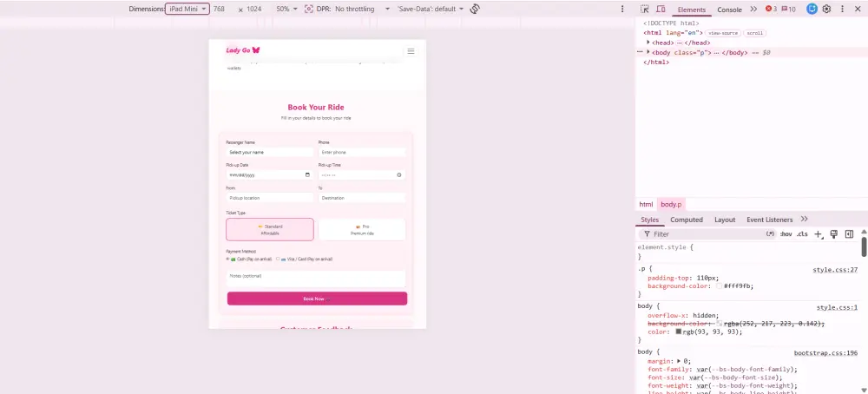Open DevTools settings gear icon
Screen dimensions: 868x394
tap(826, 9)
